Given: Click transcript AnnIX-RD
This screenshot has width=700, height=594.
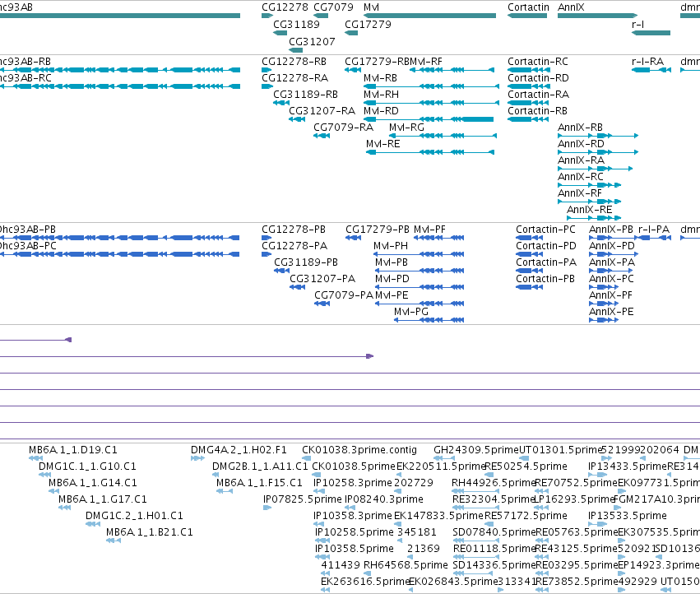Looking at the screenshot, I should click(x=598, y=152).
